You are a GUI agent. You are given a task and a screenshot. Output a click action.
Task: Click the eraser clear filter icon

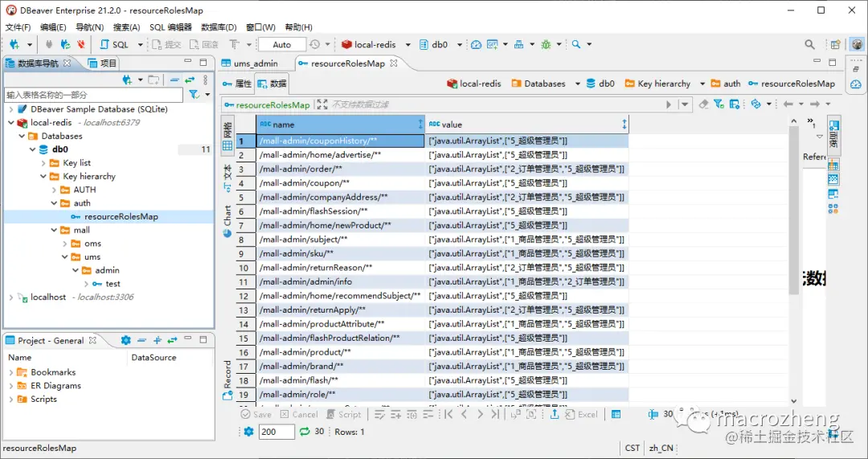tap(703, 104)
